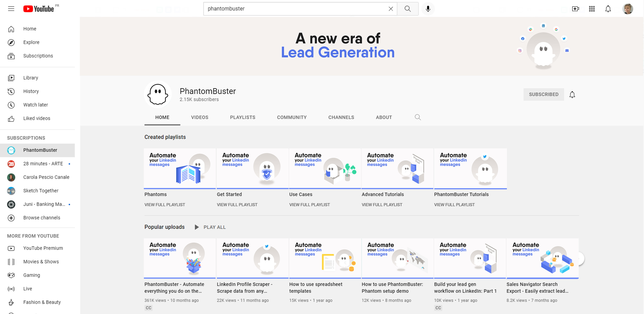Open 'Phantom setup demo' video title
This screenshot has width=644, height=314.
point(392,288)
